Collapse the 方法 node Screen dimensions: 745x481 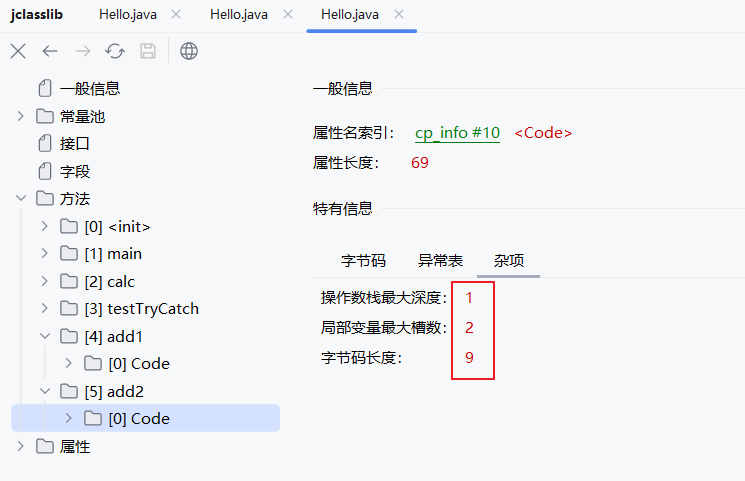(20, 198)
